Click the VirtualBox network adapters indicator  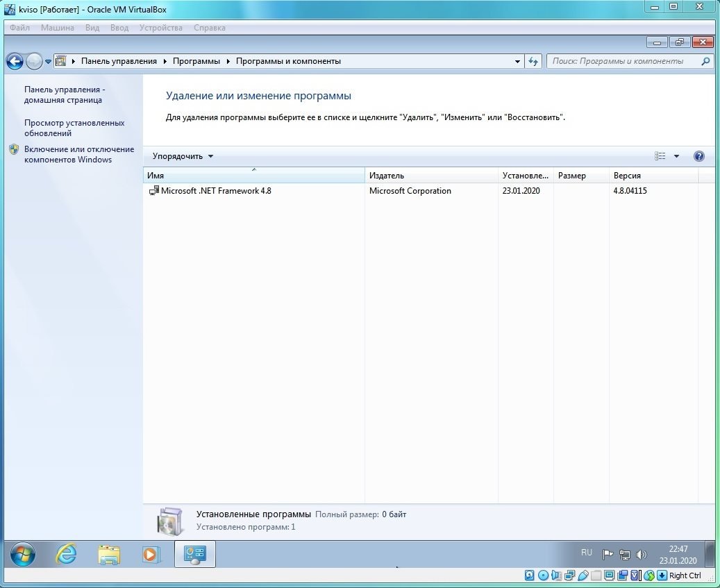click(569, 576)
